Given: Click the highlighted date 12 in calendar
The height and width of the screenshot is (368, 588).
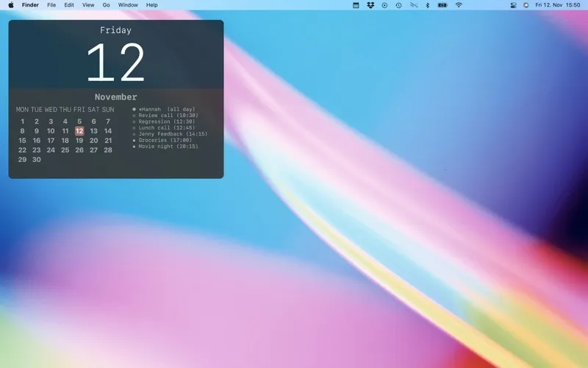Looking at the screenshot, I should point(79,131).
